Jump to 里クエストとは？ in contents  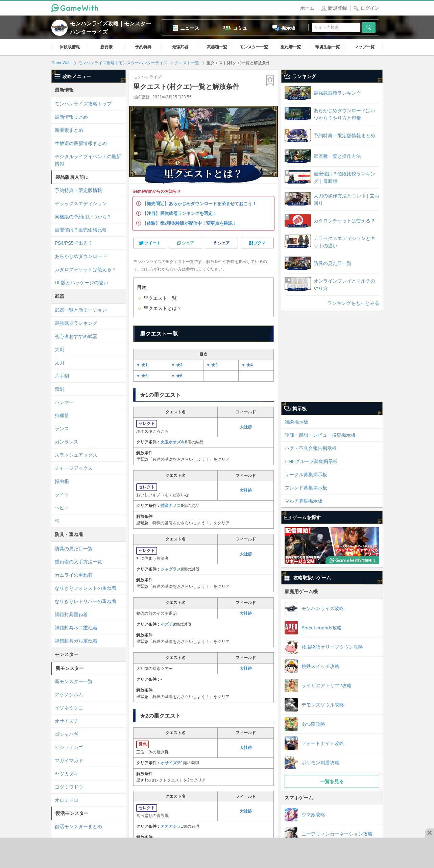pos(162,308)
